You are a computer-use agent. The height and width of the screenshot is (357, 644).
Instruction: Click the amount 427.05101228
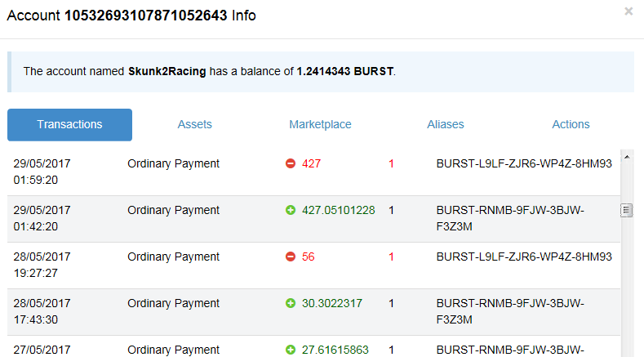click(x=339, y=210)
